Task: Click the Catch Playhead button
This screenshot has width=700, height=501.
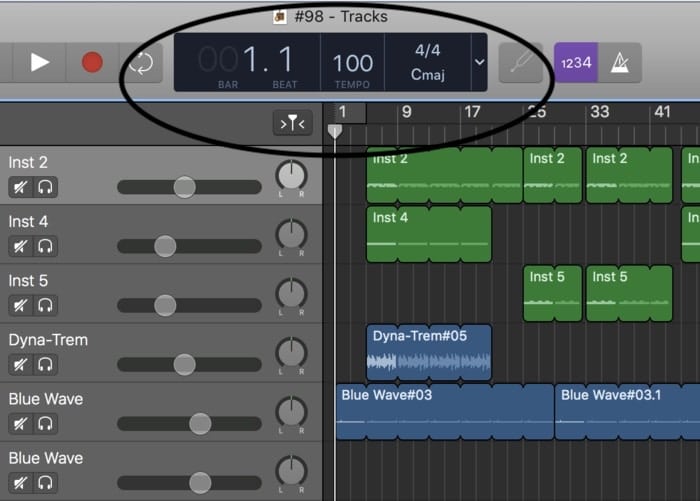Action: pyautogui.click(x=292, y=123)
